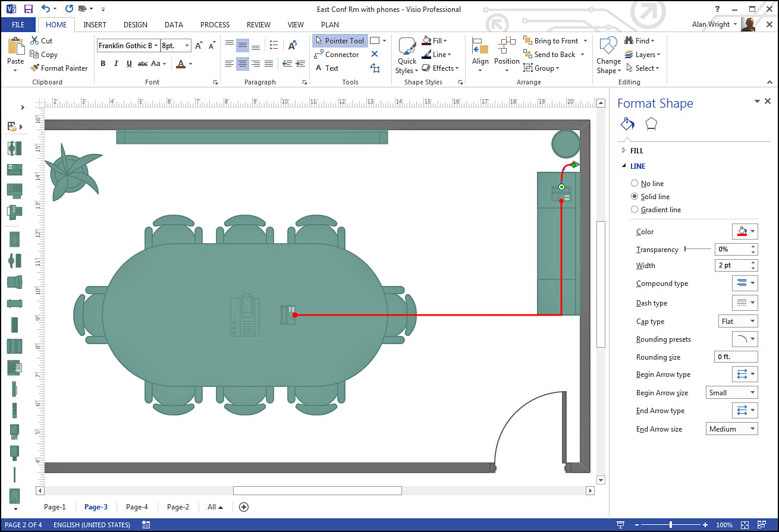
Task: Apply Bold formatting
Action: point(103,64)
